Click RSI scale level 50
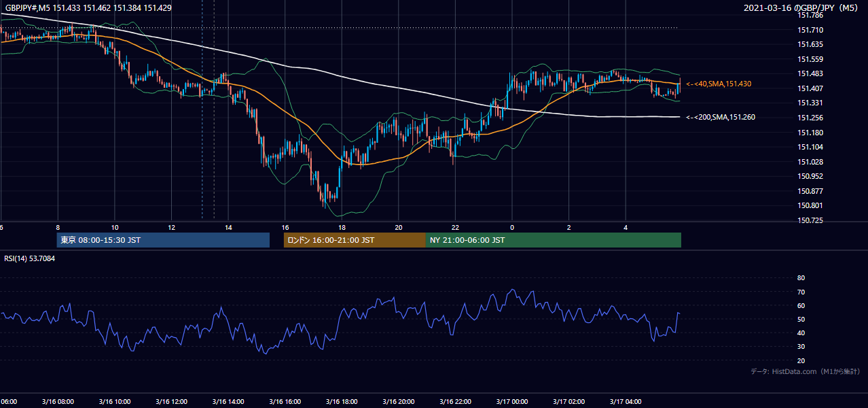Screen dimensions: 868x408 pos(801,319)
